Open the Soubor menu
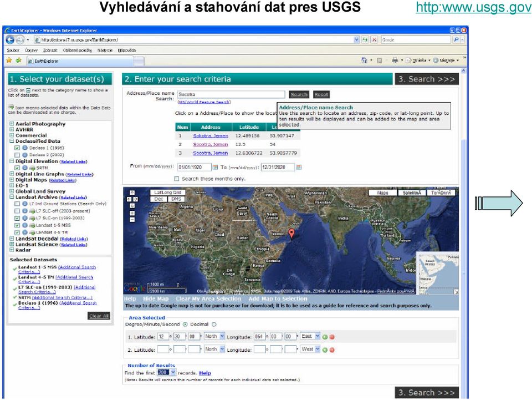Image resolution: width=532 pixels, height=400 pixels. [x=13, y=50]
